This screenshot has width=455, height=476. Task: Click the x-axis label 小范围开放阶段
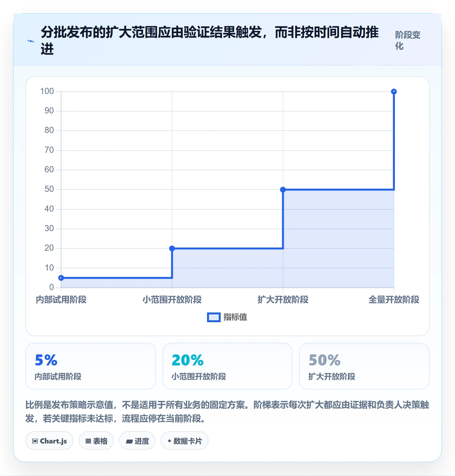tap(172, 299)
